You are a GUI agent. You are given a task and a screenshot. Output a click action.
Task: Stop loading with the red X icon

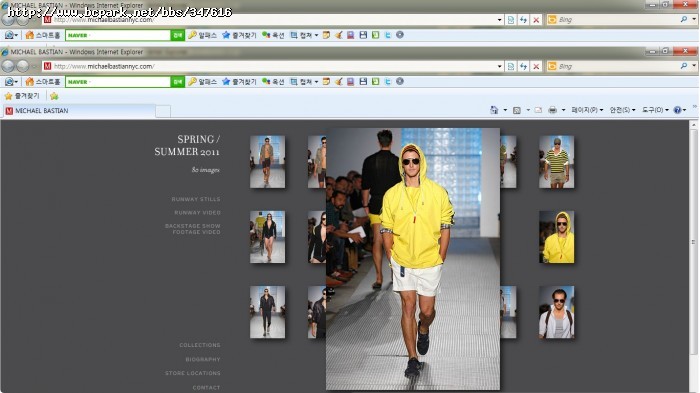point(536,66)
